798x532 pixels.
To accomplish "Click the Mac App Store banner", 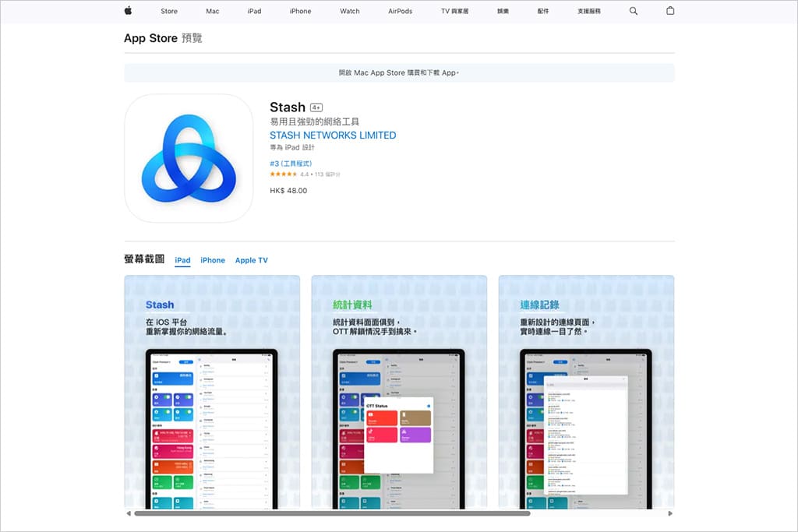I will 399,72.
